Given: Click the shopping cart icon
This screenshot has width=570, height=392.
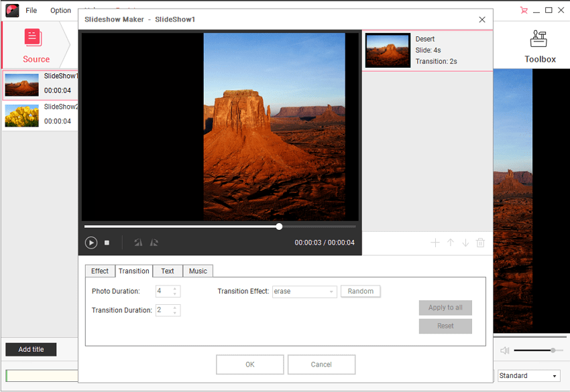Looking at the screenshot, I should [524, 10].
